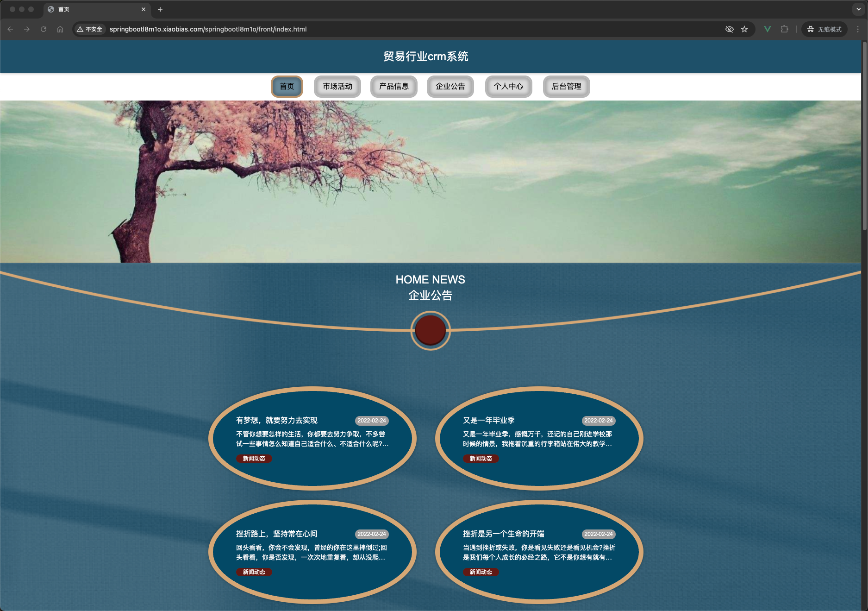Click the HOME NEWS section heading

(431, 280)
